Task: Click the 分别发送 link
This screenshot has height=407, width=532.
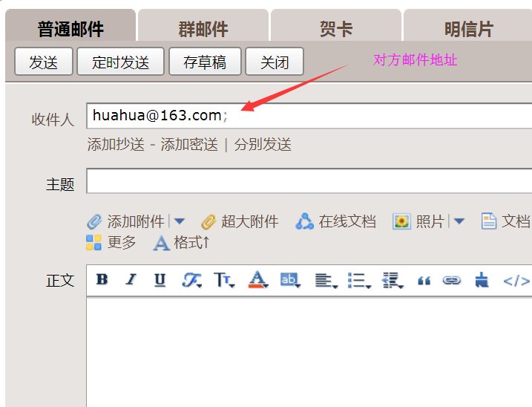Action: [x=263, y=144]
